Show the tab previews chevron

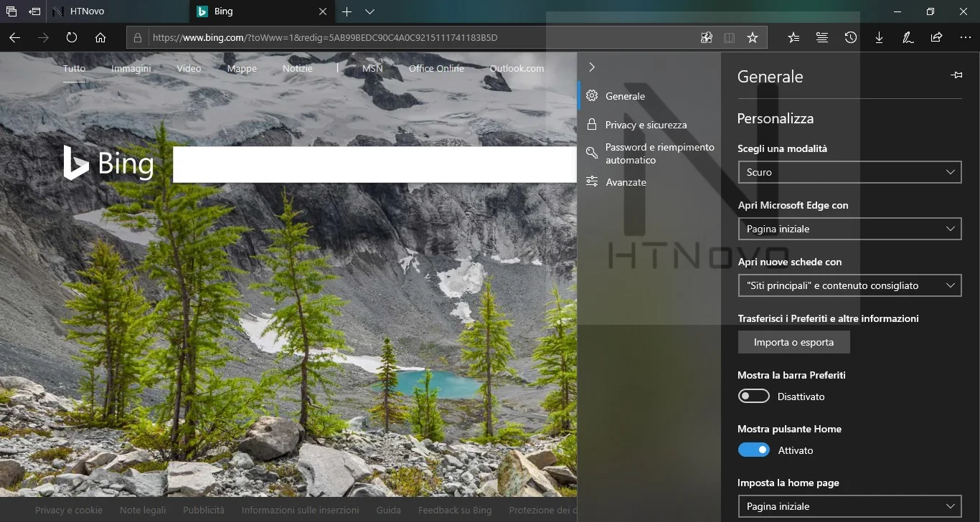(x=370, y=11)
